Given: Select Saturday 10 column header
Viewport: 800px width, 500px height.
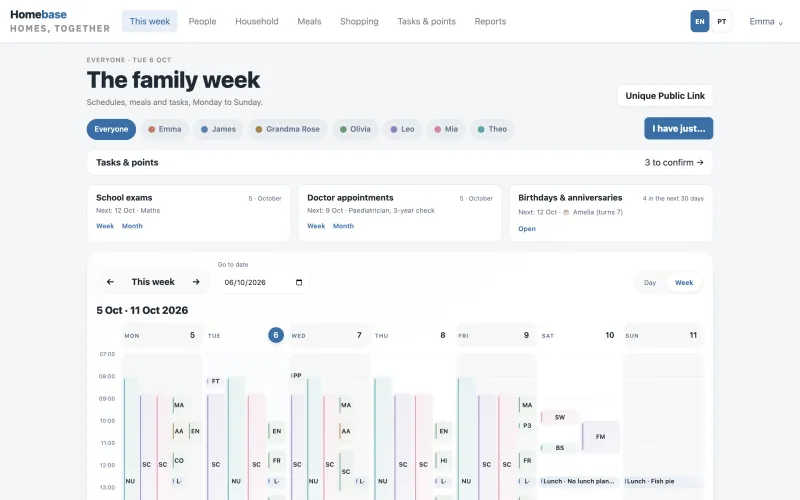Looking at the screenshot, I should (x=580, y=335).
